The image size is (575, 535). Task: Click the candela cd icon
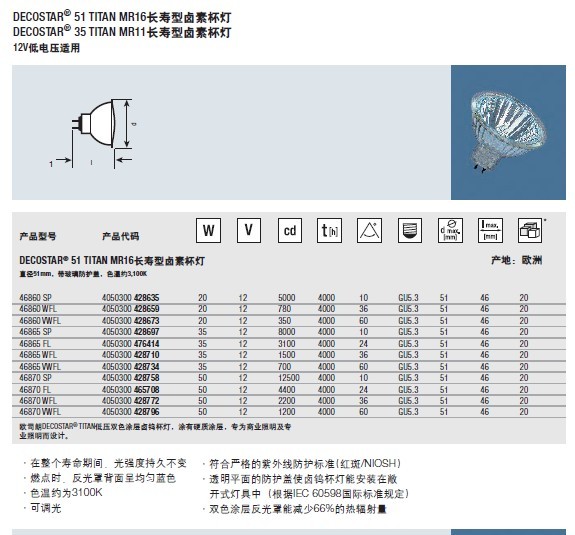[290, 230]
